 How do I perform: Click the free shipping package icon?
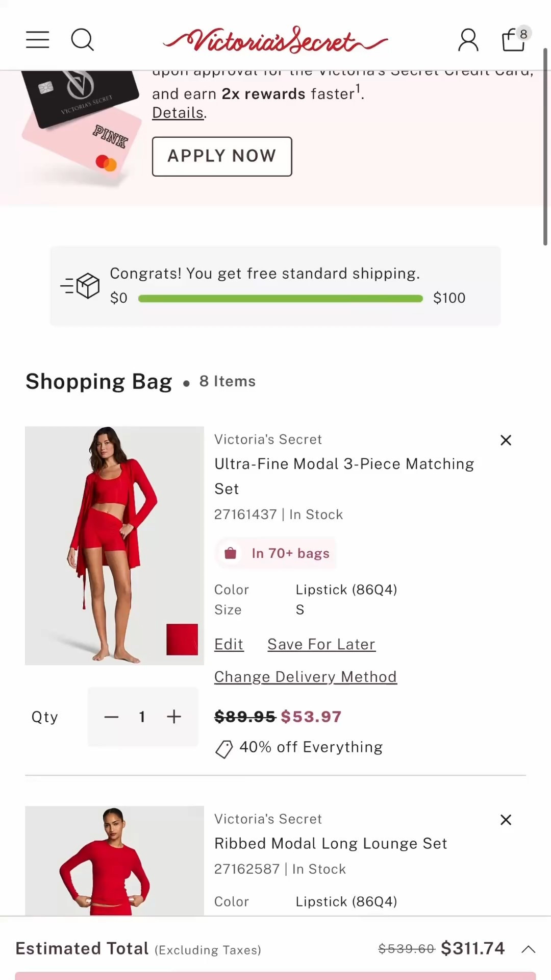coord(80,285)
